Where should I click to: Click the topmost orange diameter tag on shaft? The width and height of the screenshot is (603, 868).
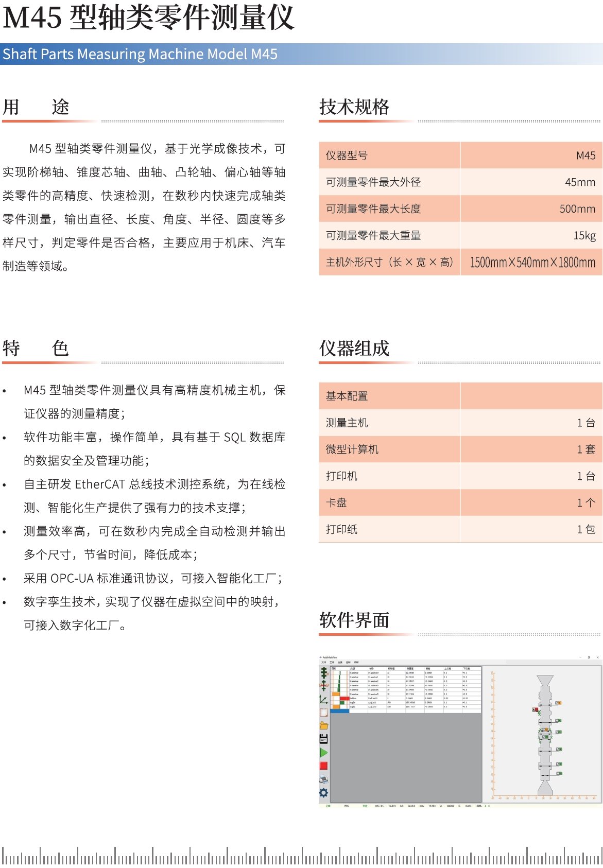(558, 703)
